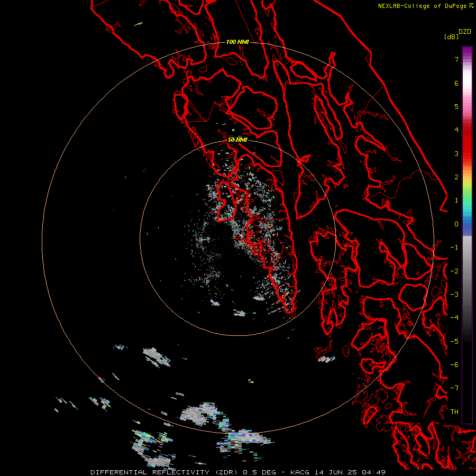Click the TH threshold label on scale
This screenshot has height=476, width=476.
click(x=454, y=411)
